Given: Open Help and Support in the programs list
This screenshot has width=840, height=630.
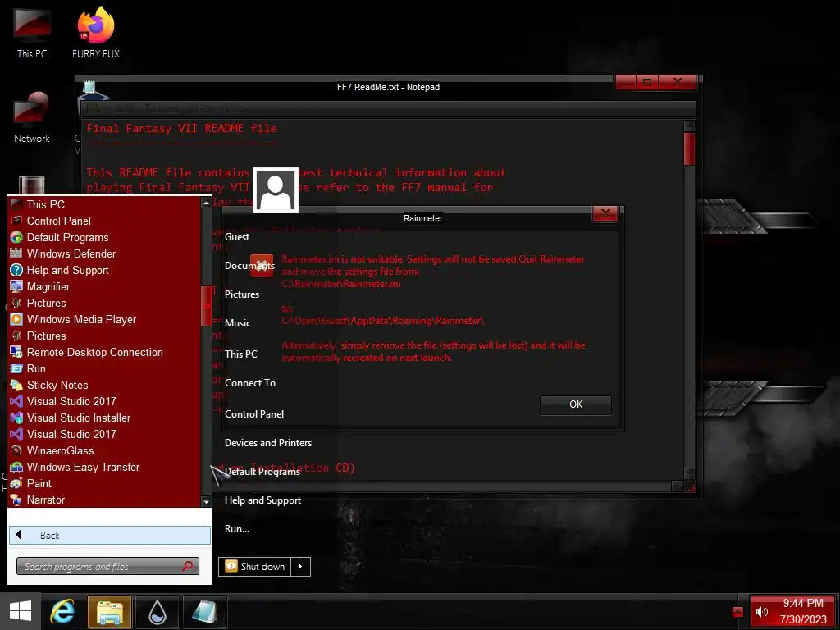Looking at the screenshot, I should click(67, 270).
